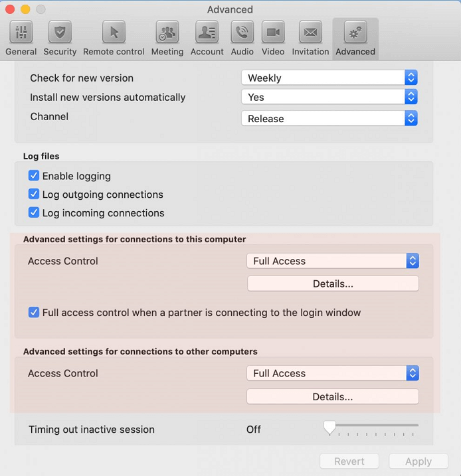The width and height of the screenshot is (461, 476).
Task: Disable the Enable logging checkbox
Action: click(x=34, y=176)
